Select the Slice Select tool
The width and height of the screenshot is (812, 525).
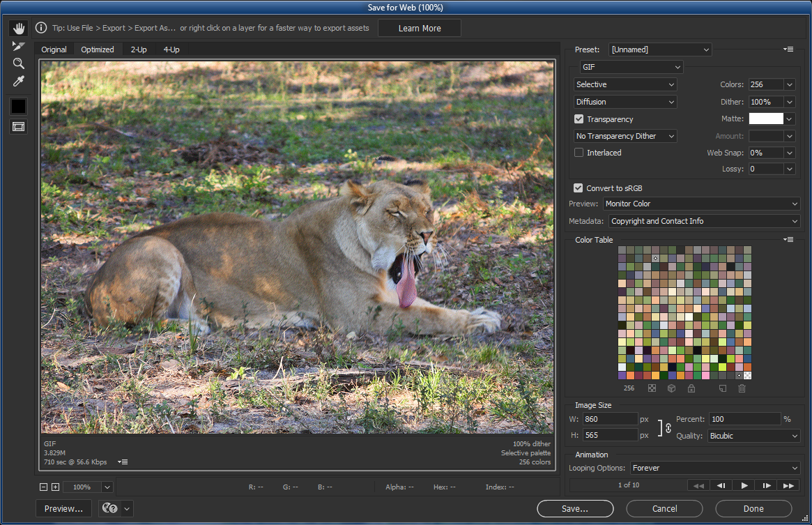(x=18, y=45)
